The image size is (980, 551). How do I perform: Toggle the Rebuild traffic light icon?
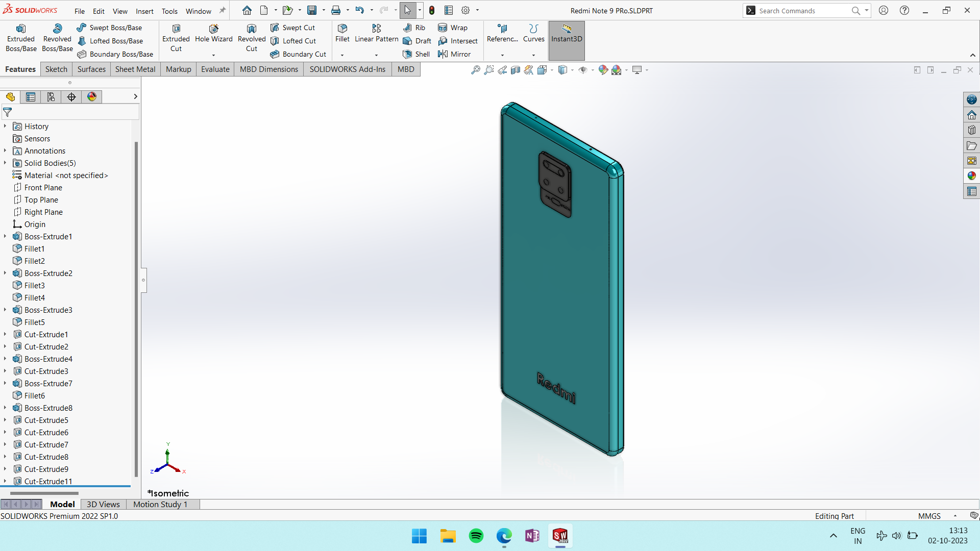[x=432, y=10]
